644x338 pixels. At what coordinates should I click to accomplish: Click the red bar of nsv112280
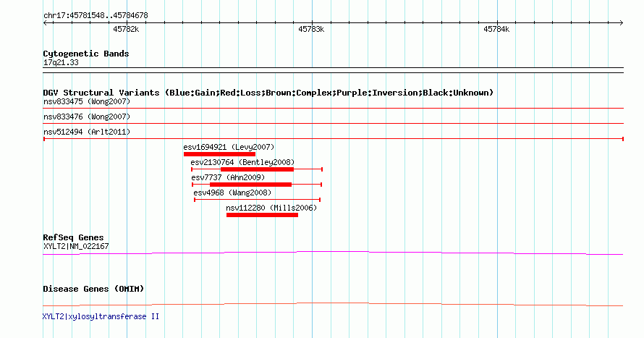262,215
